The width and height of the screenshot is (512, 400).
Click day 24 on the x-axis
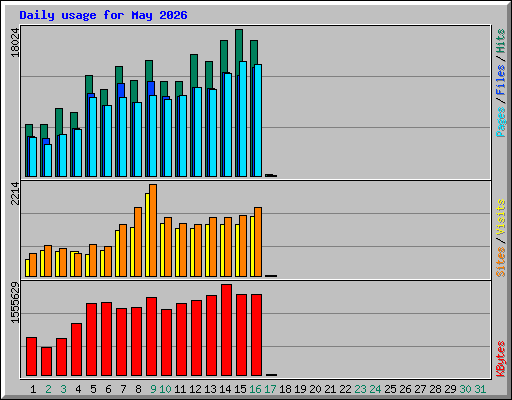click(375, 389)
